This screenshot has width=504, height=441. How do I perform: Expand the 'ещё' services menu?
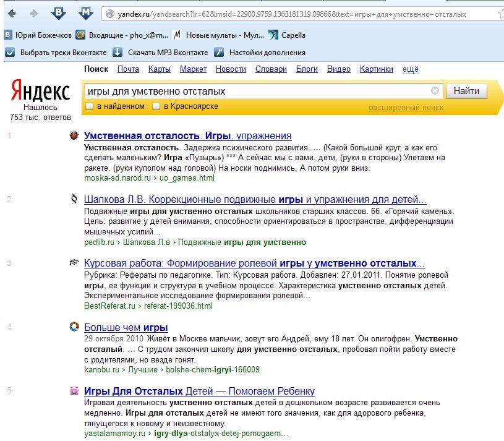tap(411, 69)
